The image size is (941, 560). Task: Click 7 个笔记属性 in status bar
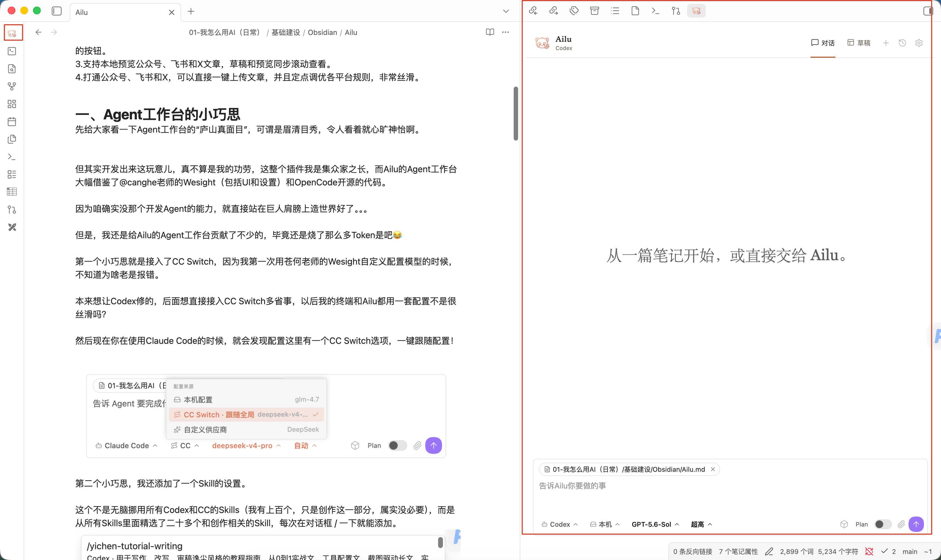(738, 551)
